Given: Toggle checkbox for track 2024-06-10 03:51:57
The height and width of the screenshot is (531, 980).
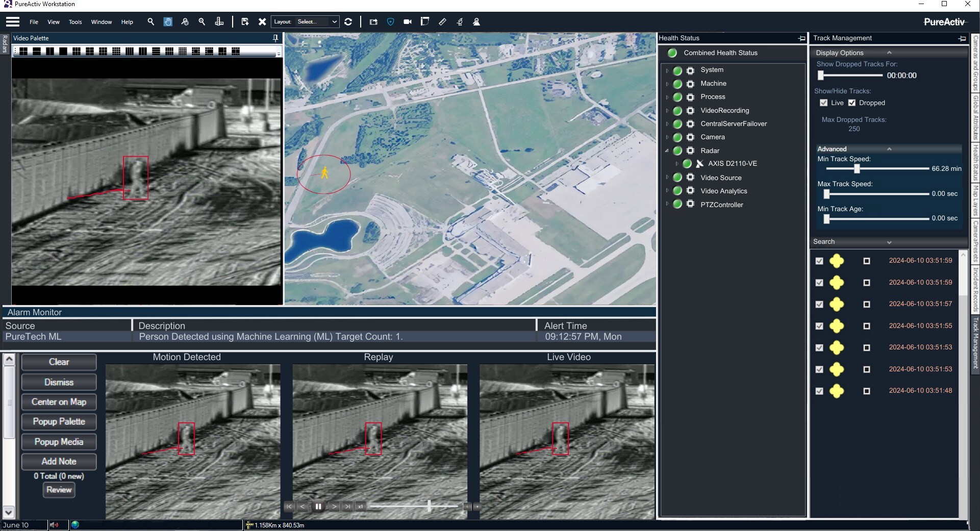Looking at the screenshot, I should point(819,305).
